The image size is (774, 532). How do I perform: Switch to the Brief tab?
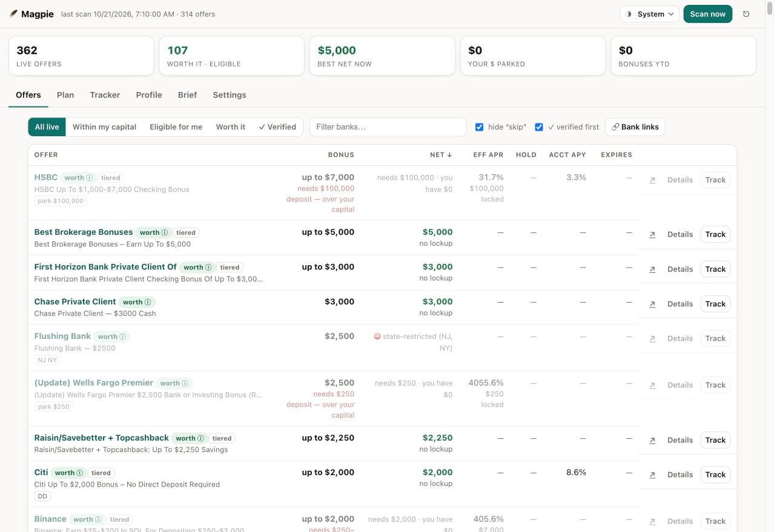click(187, 95)
